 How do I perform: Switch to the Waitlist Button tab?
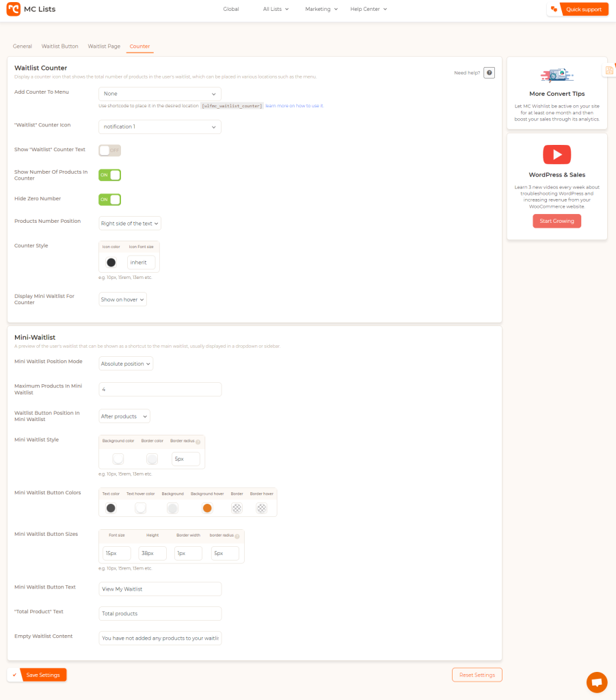[x=59, y=46]
